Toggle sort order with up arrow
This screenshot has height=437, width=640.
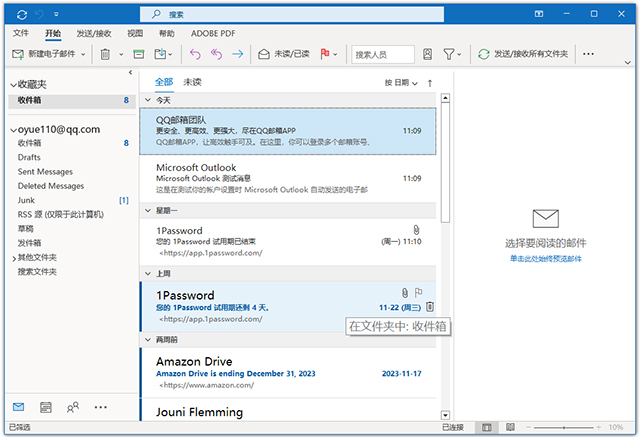coord(430,83)
